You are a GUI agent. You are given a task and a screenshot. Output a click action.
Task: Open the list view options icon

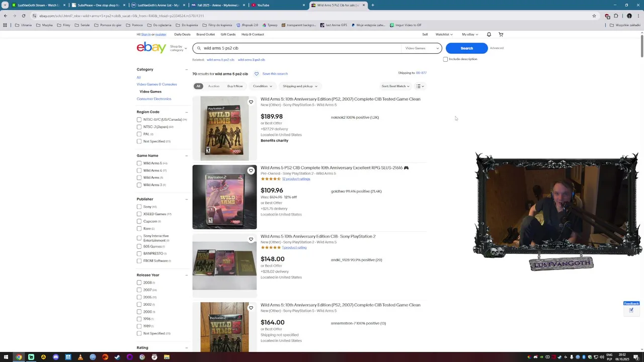click(420, 86)
